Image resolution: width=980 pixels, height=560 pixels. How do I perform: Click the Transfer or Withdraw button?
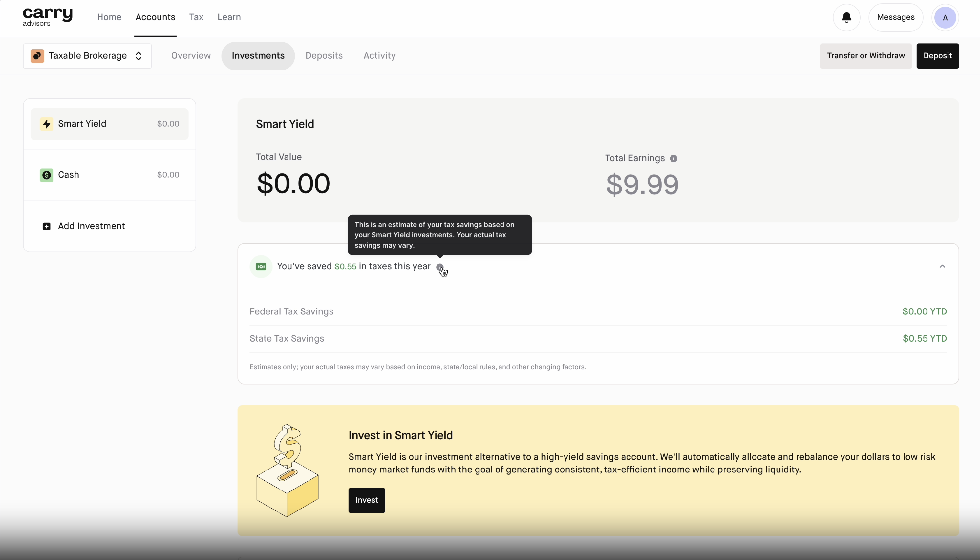tap(865, 56)
